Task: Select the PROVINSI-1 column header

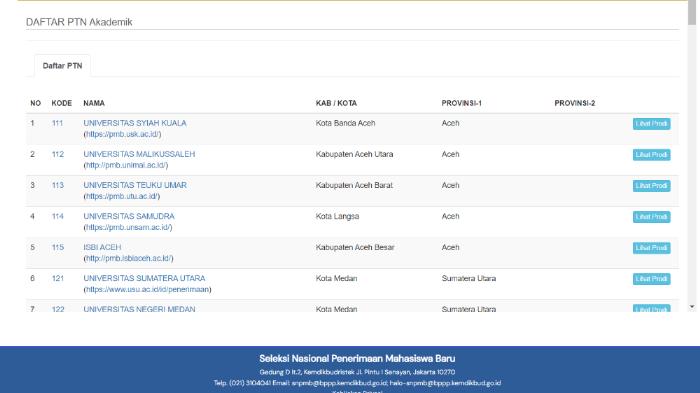Action: (x=462, y=103)
